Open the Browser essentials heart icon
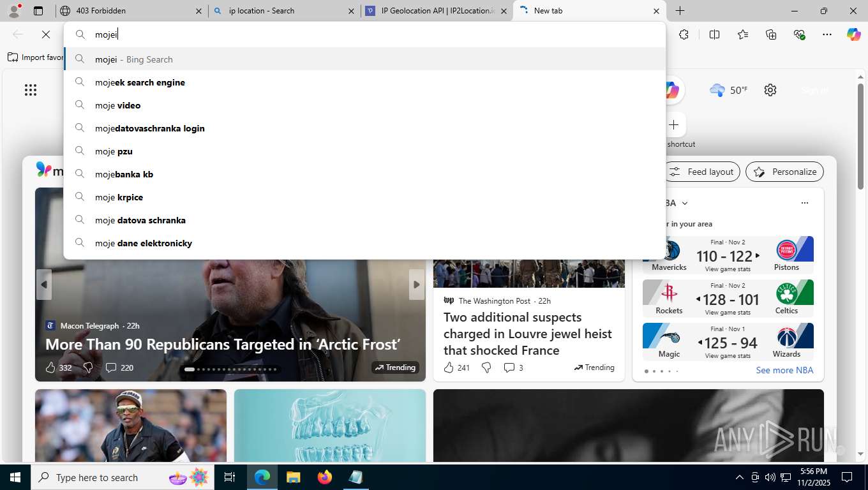This screenshot has width=868, height=490. pyautogui.click(x=799, y=34)
